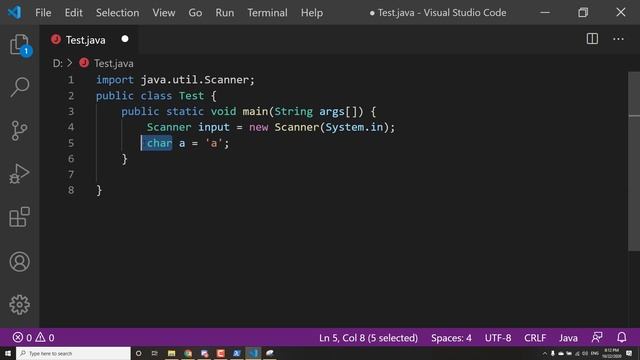Click the word 'import' on line 1
The height and width of the screenshot is (360, 640).
[x=115, y=80]
